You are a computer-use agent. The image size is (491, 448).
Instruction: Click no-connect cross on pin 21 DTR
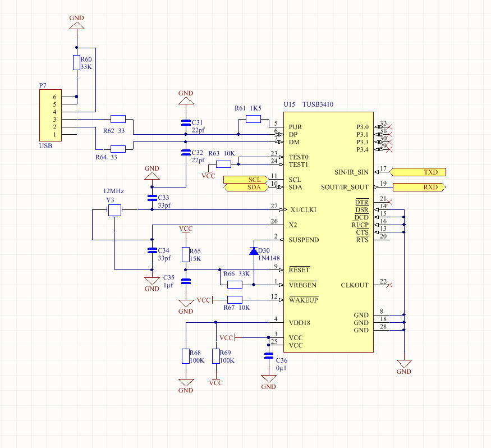(x=389, y=202)
